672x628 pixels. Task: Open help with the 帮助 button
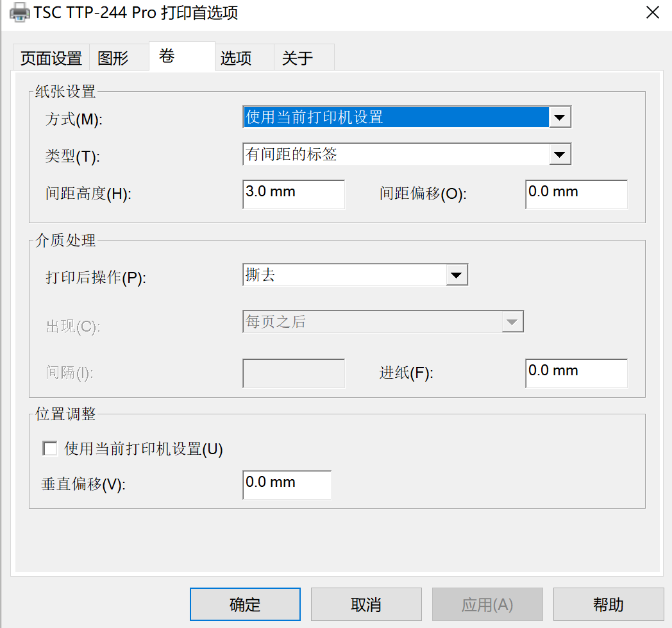(x=608, y=604)
